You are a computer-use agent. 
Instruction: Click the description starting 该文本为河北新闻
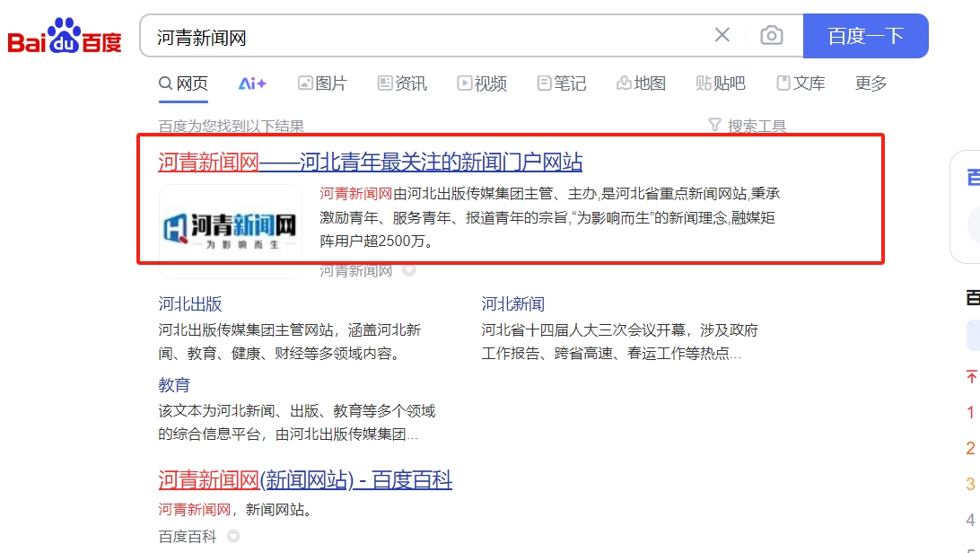click(297, 423)
